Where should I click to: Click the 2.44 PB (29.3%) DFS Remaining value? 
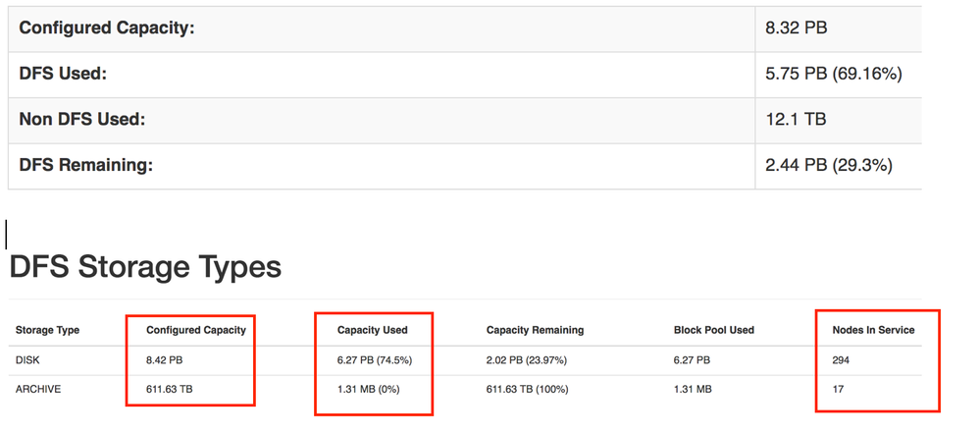[828, 166]
